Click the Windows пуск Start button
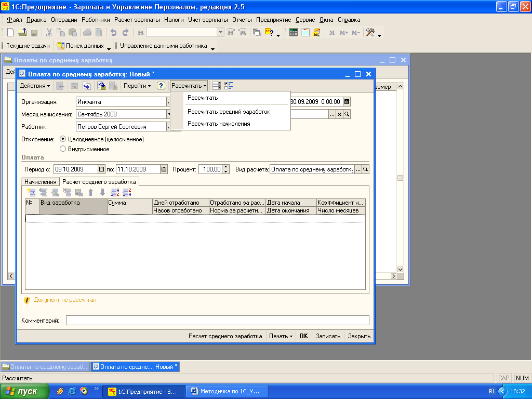Image resolution: width=532 pixels, height=399 pixels. click(24, 391)
